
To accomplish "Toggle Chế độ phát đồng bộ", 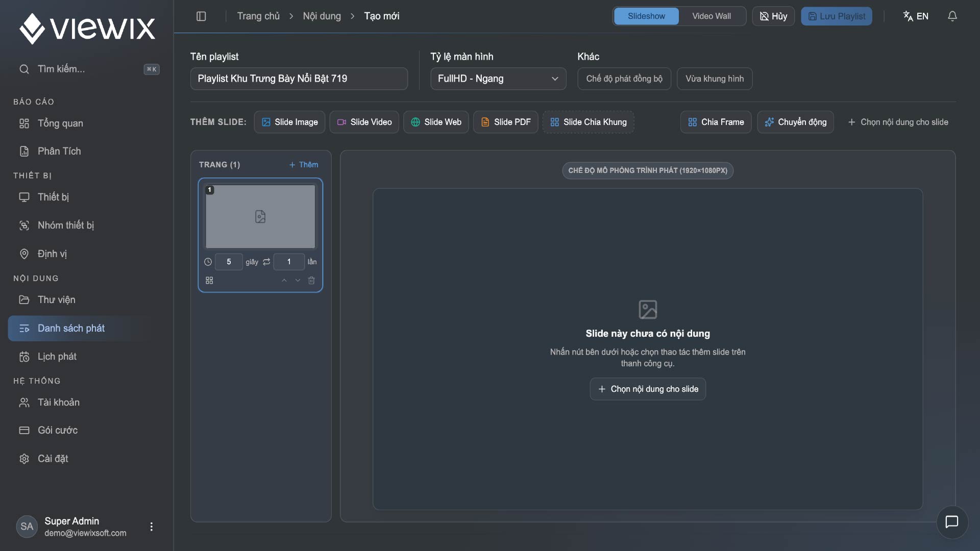I will pos(624,79).
